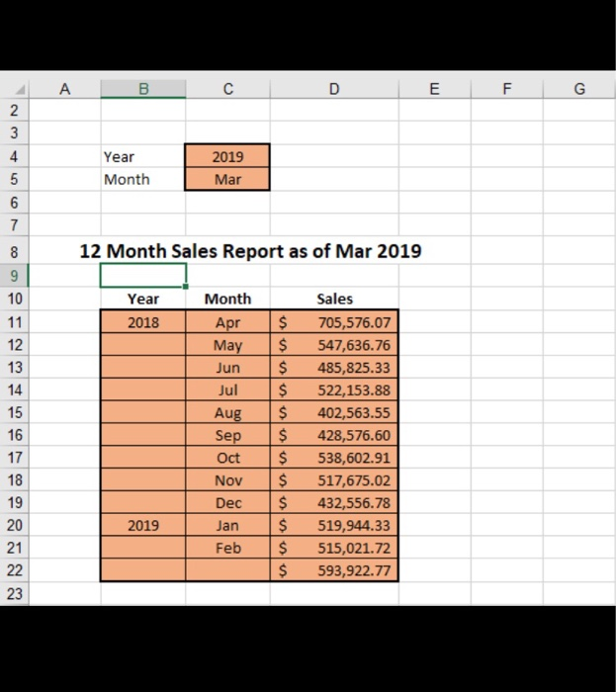Click the '12 Month Sales Report' title

(250, 251)
